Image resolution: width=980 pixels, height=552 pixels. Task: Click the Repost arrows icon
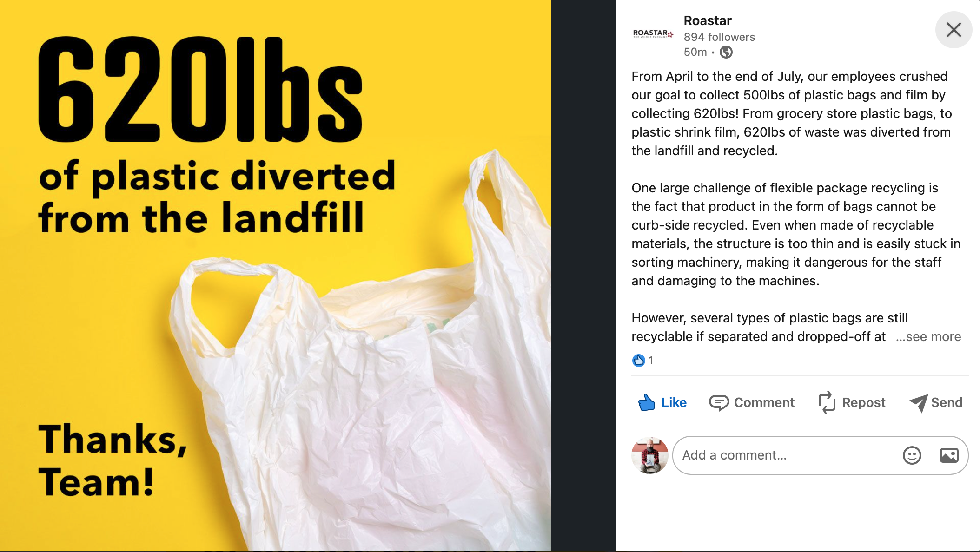coord(827,402)
